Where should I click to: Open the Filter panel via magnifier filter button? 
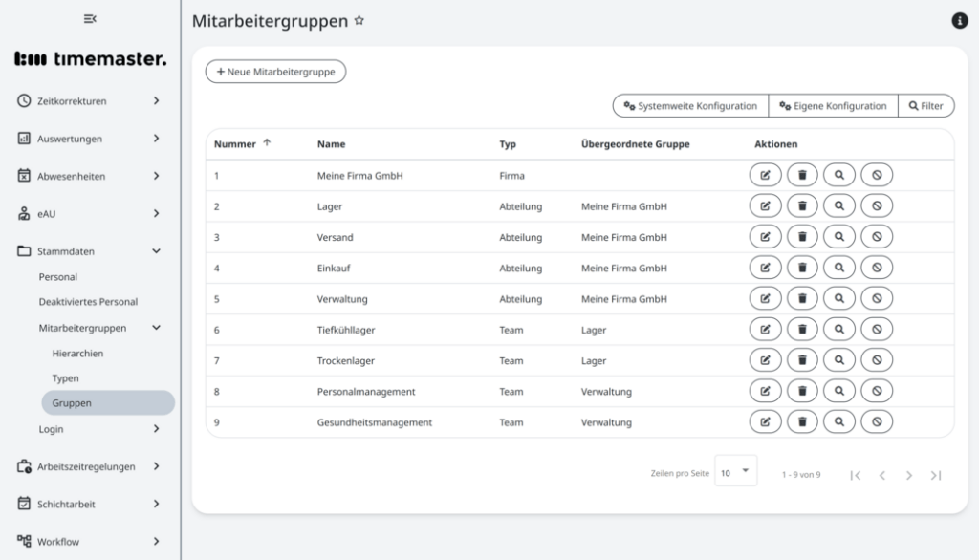coord(925,105)
